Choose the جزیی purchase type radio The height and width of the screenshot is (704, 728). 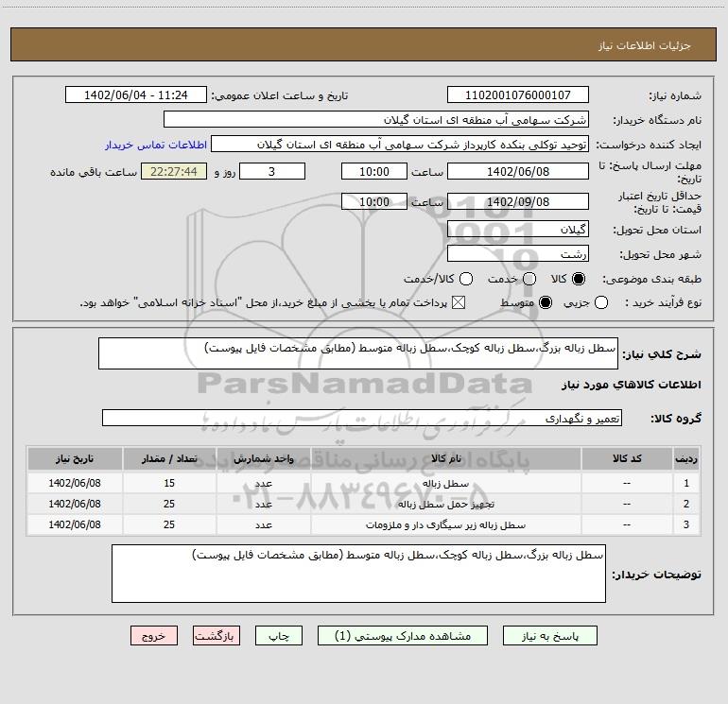[601, 303]
